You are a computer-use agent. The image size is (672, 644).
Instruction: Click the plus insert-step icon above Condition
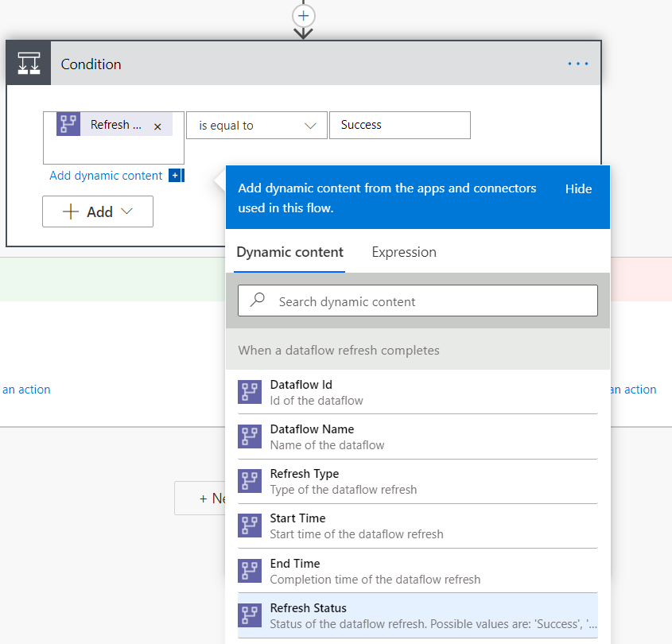click(304, 16)
